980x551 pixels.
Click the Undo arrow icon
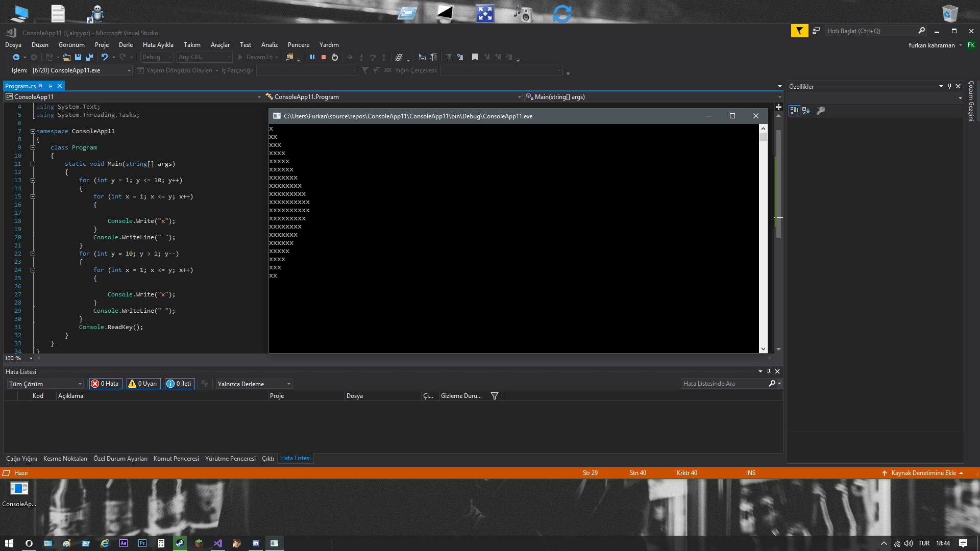point(105,57)
